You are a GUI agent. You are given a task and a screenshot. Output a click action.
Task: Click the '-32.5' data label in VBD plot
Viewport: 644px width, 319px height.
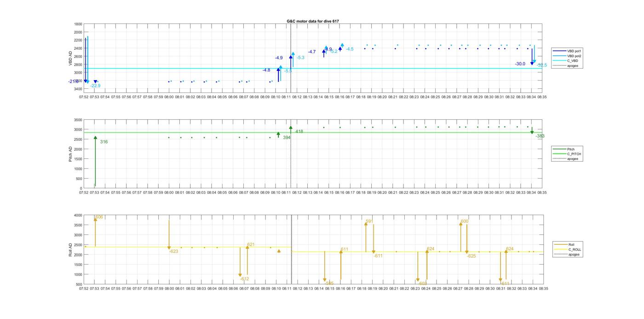tap(542, 65)
